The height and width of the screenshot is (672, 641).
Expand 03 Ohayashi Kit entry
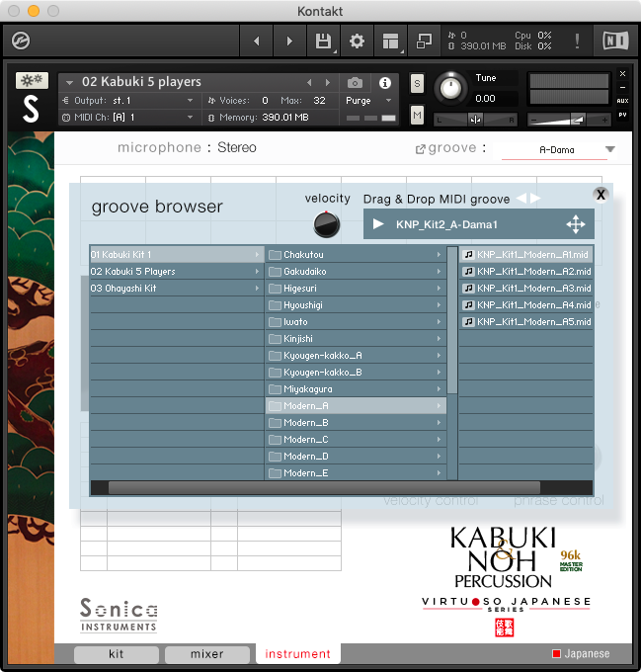point(177,288)
